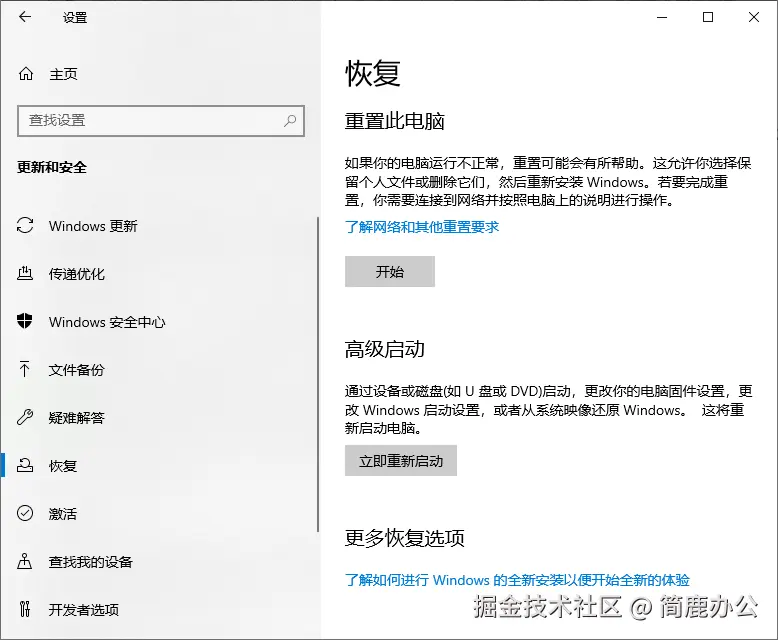Open the 了解网络和其他重置要求 link

(422, 227)
